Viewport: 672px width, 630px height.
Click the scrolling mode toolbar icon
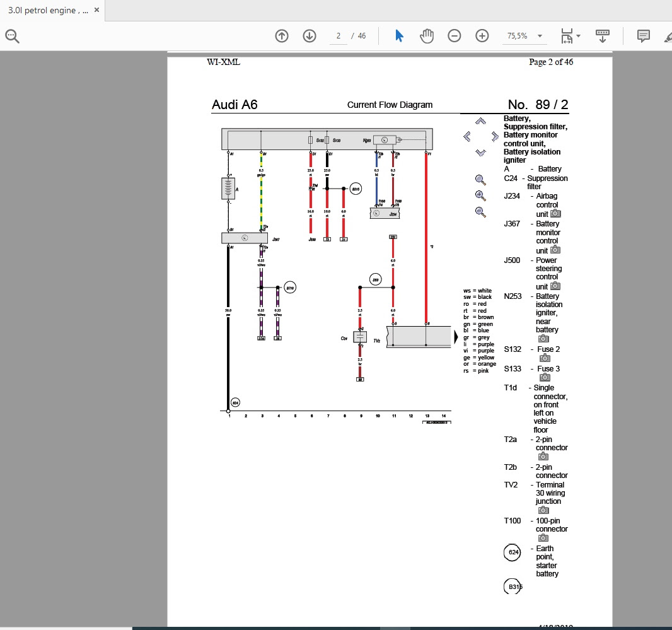coord(602,36)
